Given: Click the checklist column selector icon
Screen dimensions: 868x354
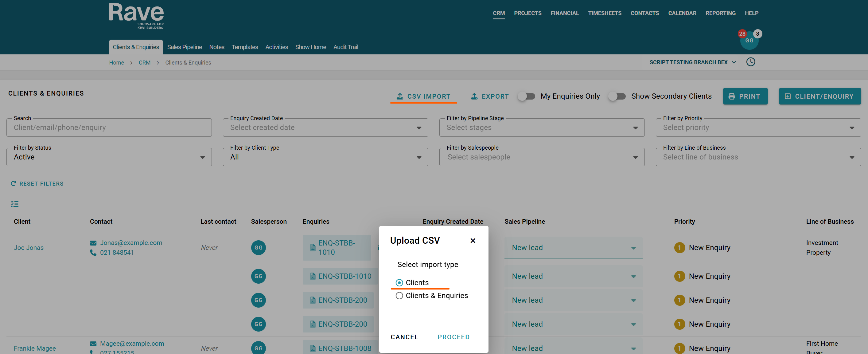Looking at the screenshot, I should point(14,204).
